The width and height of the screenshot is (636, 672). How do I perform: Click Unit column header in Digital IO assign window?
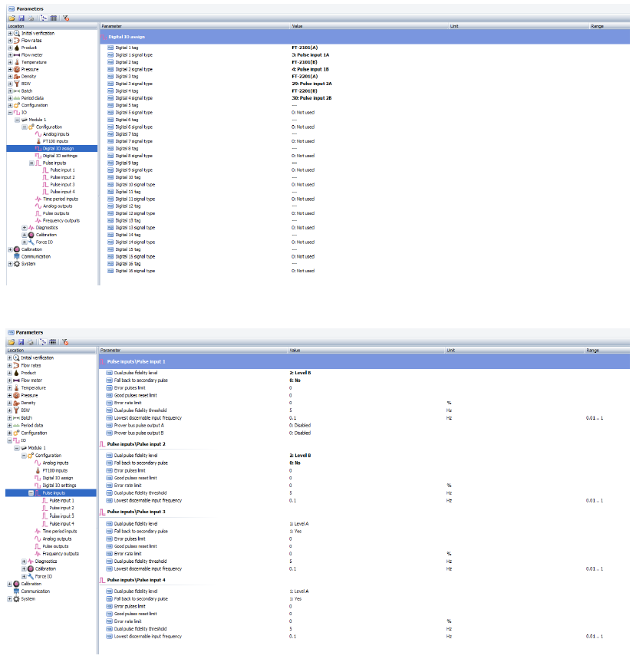point(519,26)
